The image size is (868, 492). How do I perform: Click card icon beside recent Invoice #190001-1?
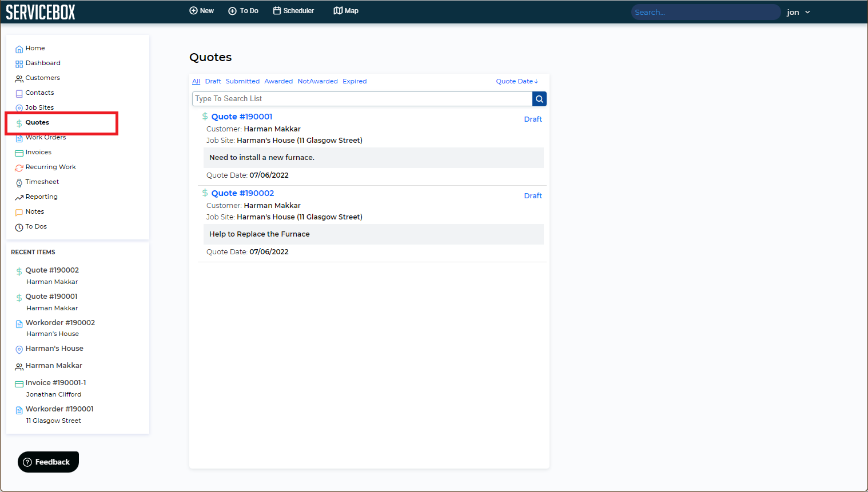click(19, 384)
